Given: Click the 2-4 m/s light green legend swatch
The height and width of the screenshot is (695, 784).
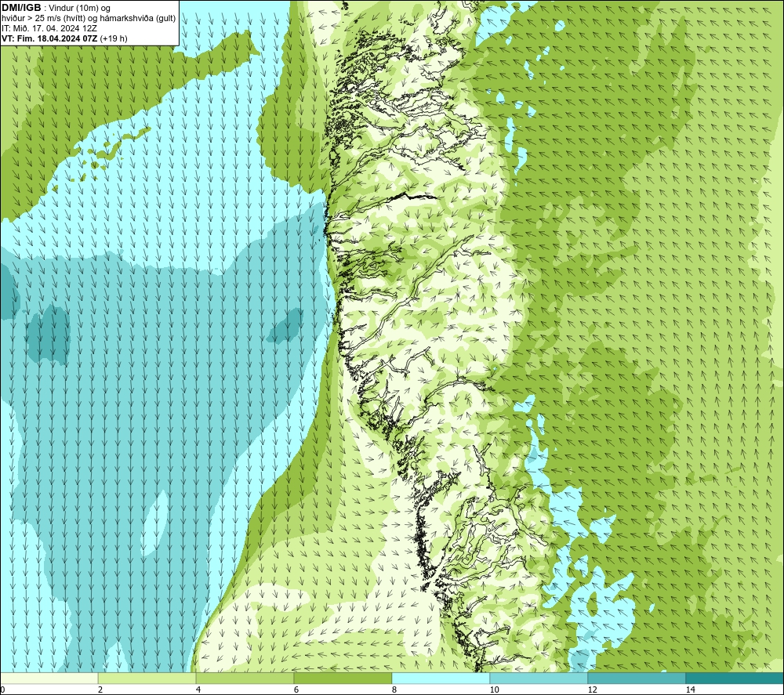Looking at the screenshot, I should 147,678.
